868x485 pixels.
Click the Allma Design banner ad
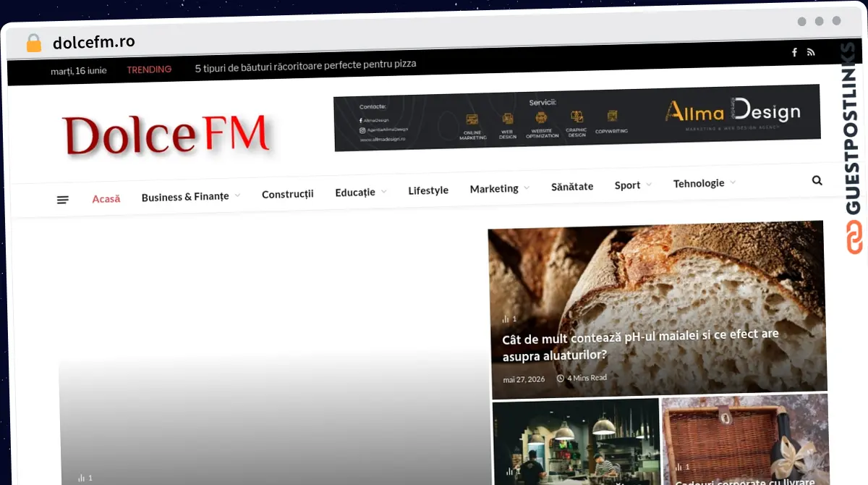(x=576, y=118)
